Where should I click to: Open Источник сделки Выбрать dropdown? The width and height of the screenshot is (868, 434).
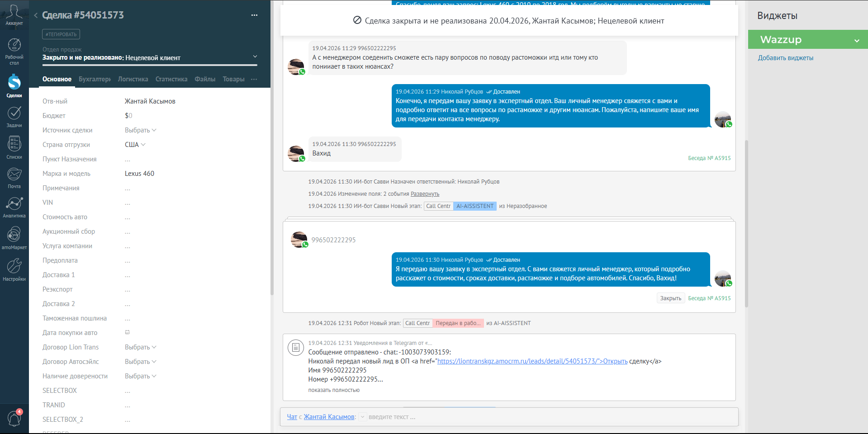pyautogui.click(x=140, y=130)
